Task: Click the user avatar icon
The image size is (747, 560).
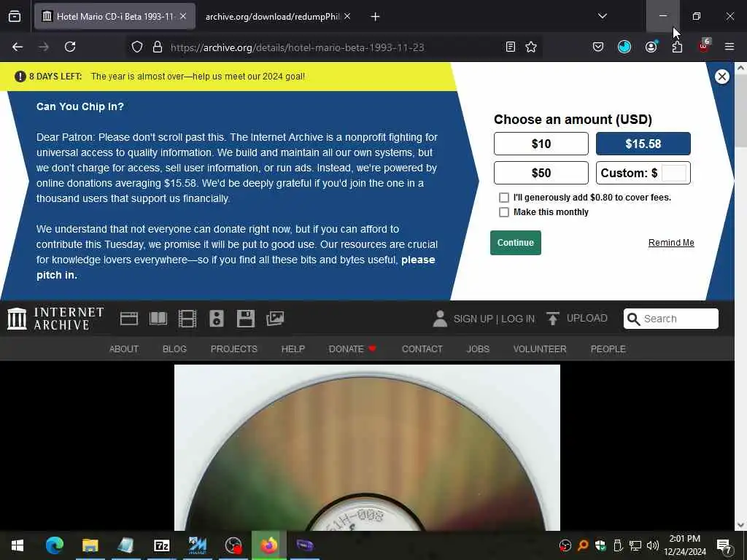Action: coord(440,319)
